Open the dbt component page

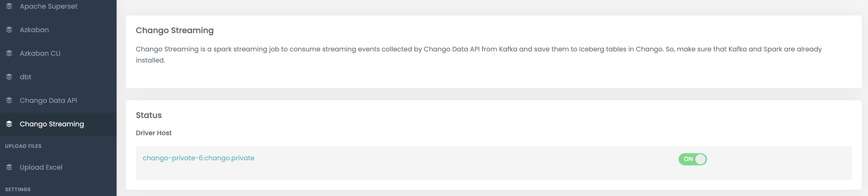click(26, 77)
